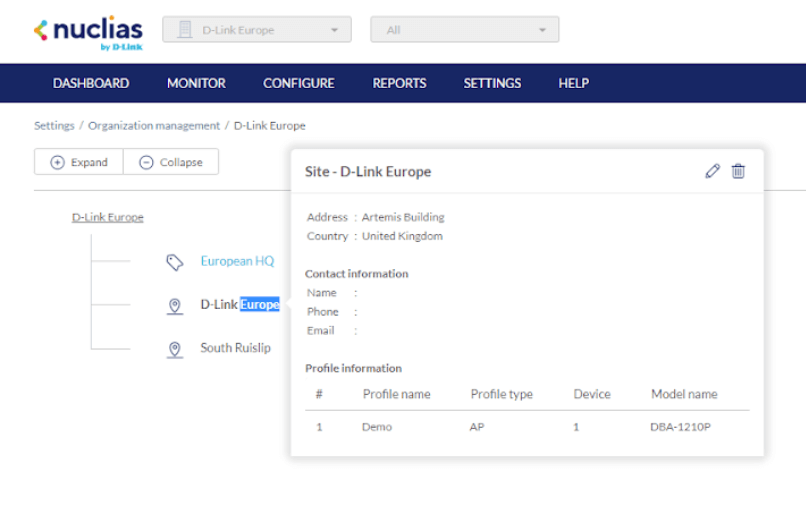This screenshot has width=806, height=507.
Task: Click the DBA-1210P model name
Action: click(680, 427)
